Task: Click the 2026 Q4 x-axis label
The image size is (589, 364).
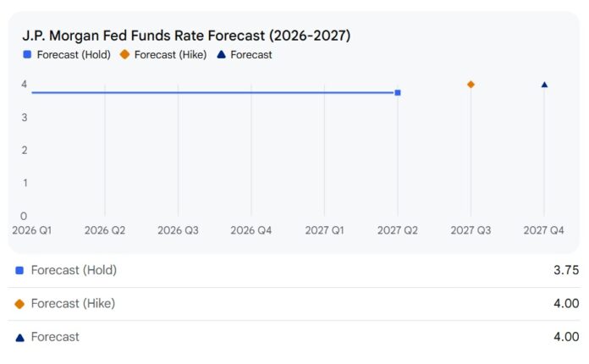Action: pyautogui.click(x=251, y=230)
